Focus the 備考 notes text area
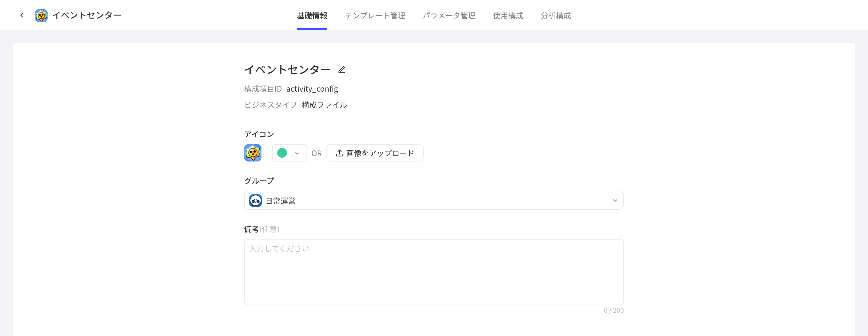The height and width of the screenshot is (336, 868). 434,272
